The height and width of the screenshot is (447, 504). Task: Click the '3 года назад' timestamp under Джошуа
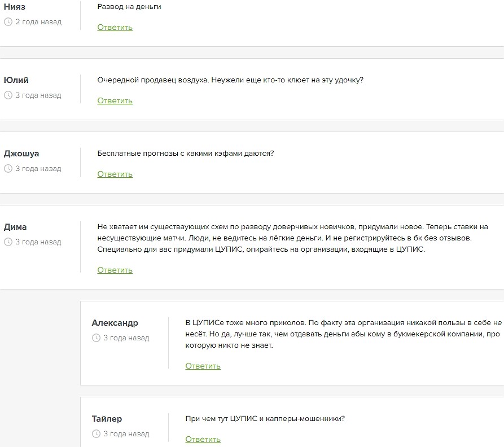tap(38, 169)
